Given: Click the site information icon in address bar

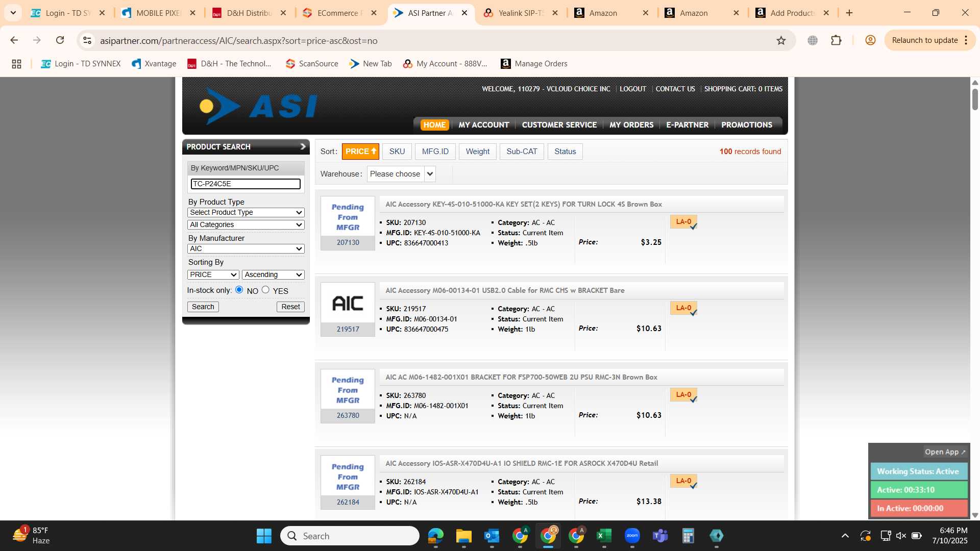Looking at the screenshot, I should point(87,40).
